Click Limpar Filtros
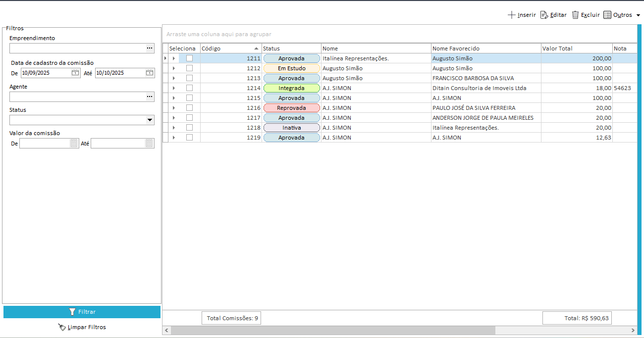 (x=82, y=327)
